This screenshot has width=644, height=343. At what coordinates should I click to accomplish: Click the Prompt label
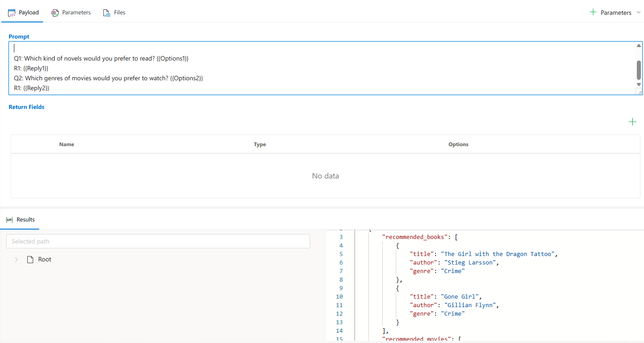19,36
